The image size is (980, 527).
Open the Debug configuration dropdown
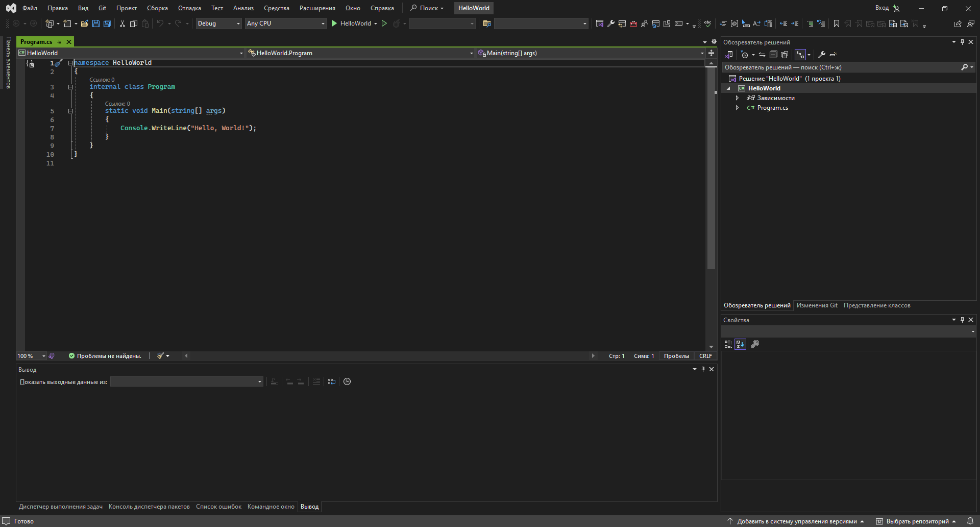click(219, 23)
